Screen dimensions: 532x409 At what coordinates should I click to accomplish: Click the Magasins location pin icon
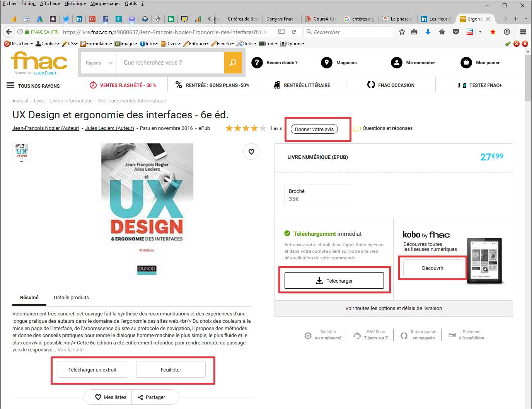326,63
